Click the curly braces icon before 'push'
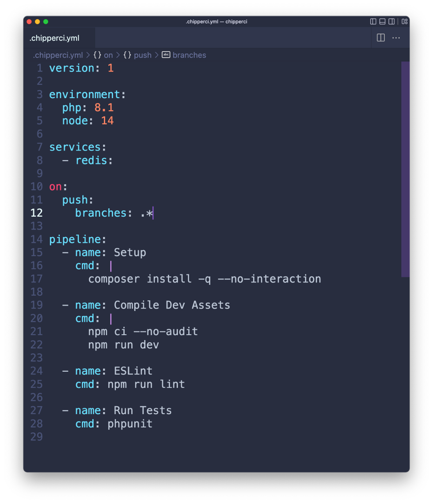The height and width of the screenshot is (504, 433). 127,55
